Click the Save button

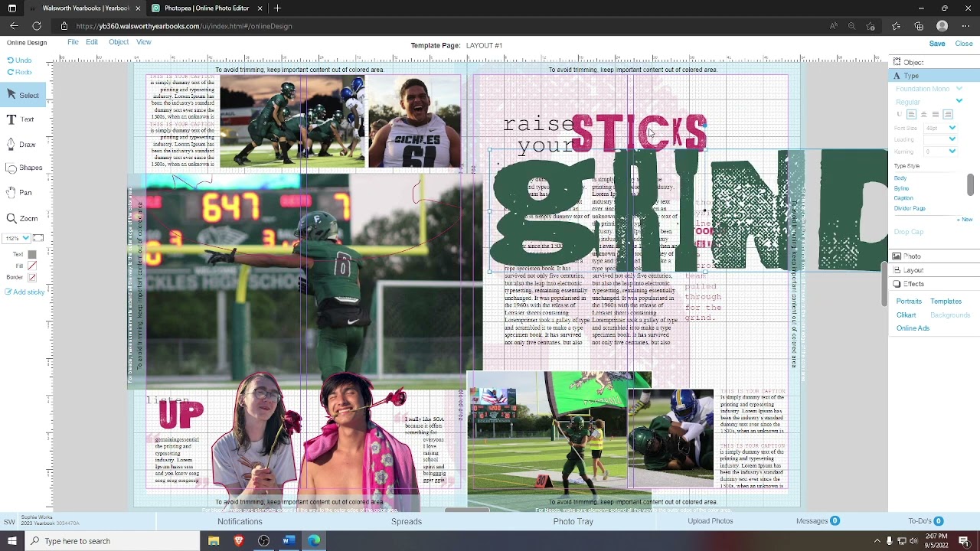pyautogui.click(x=936, y=44)
